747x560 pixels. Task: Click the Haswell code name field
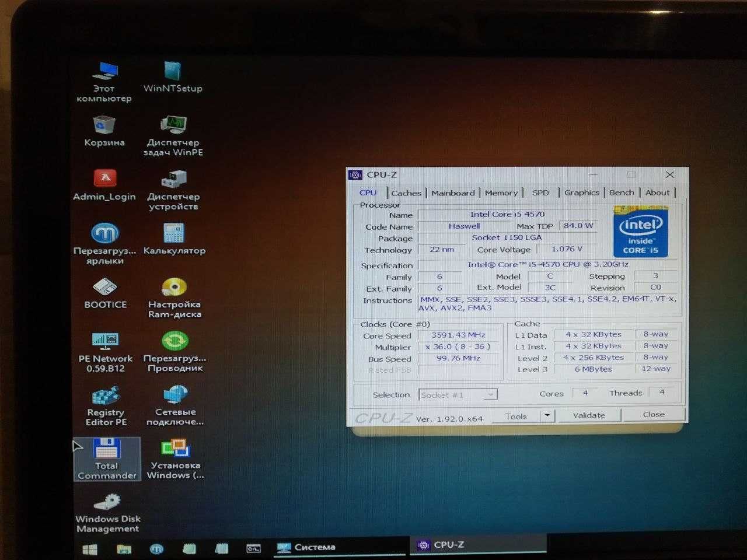click(465, 226)
